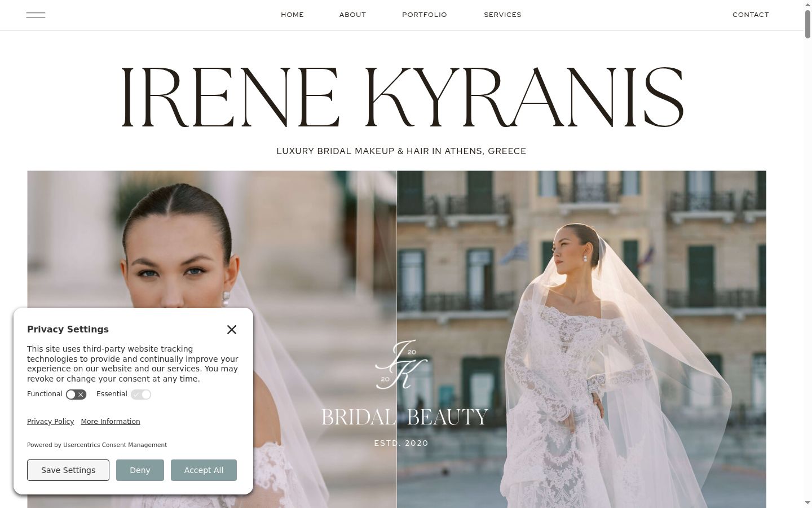Open the About page
The image size is (812, 508).
pyautogui.click(x=352, y=15)
